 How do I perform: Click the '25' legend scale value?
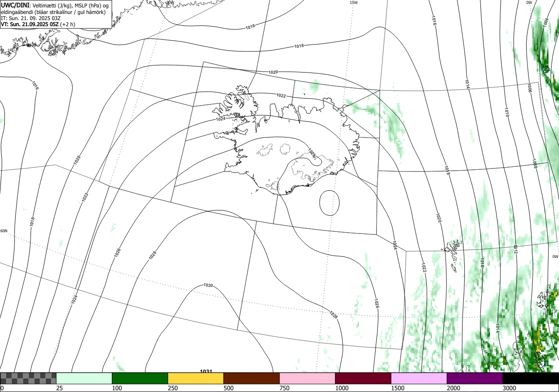pos(59,388)
